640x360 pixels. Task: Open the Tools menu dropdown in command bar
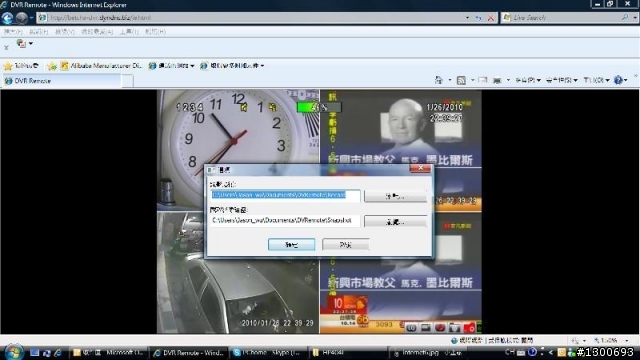pyautogui.click(x=596, y=80)
